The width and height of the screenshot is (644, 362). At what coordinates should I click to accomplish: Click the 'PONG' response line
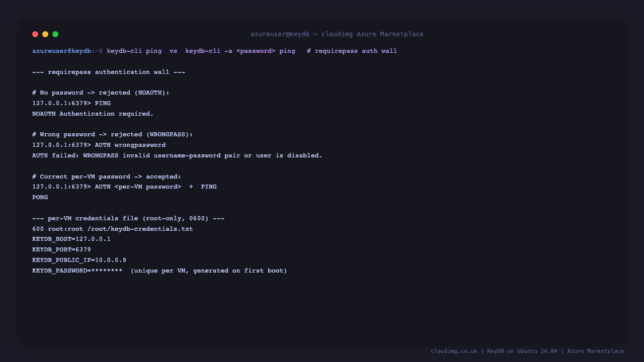(40, 198)
